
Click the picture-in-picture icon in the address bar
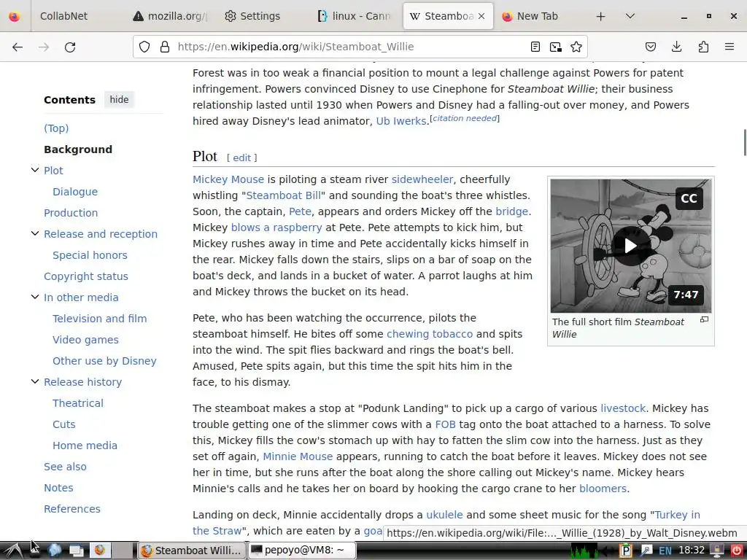coord(555,47)
